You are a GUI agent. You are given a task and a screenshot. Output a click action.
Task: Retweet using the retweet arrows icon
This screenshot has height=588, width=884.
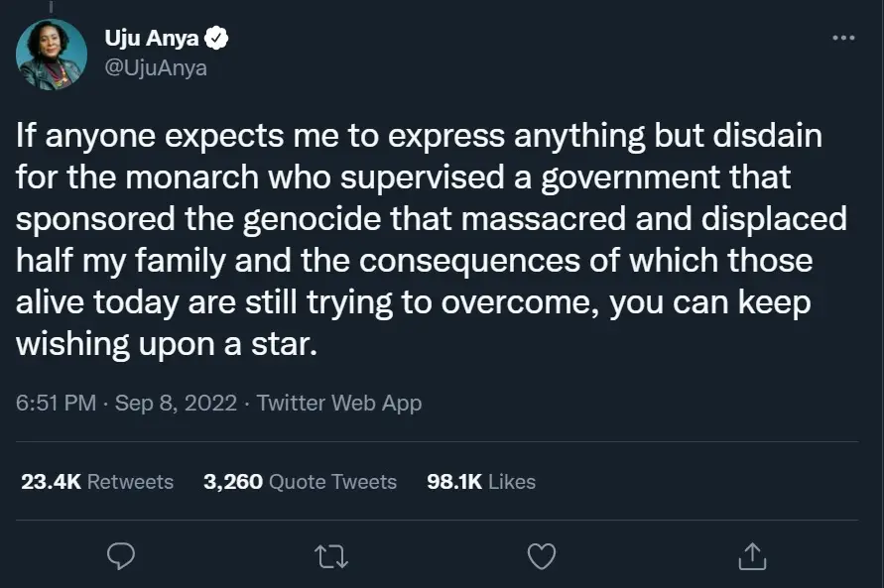(330, 556)
